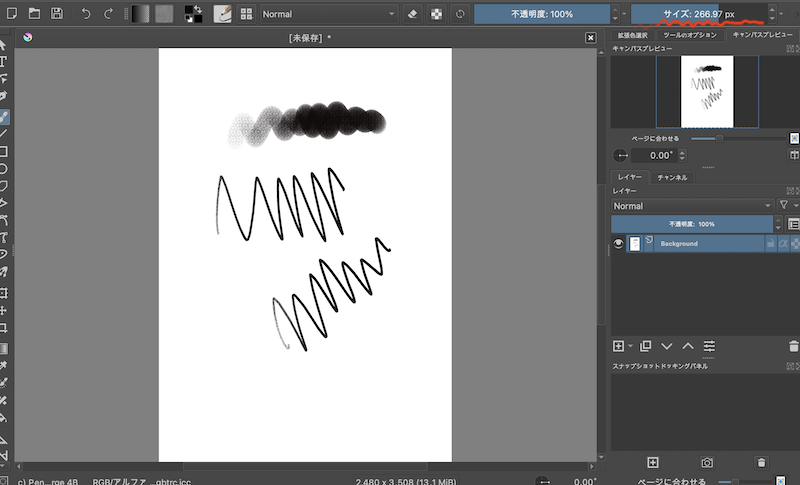
Task: Duplicate the layer with the copy icon
Action: pos(645,346)
